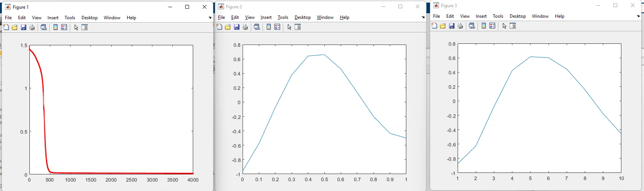
Task: Open the Help menu in Figure 1
Action: pos(131,18)
